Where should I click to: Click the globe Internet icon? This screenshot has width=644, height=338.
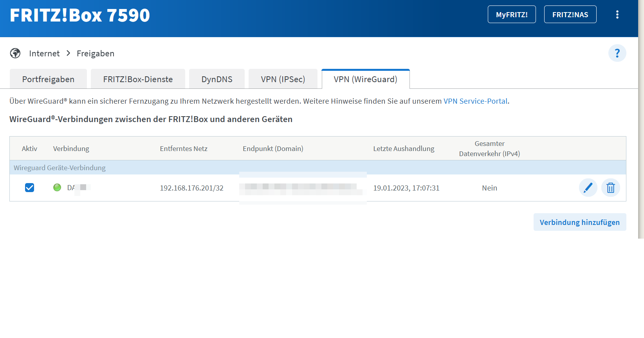[15, 53]
